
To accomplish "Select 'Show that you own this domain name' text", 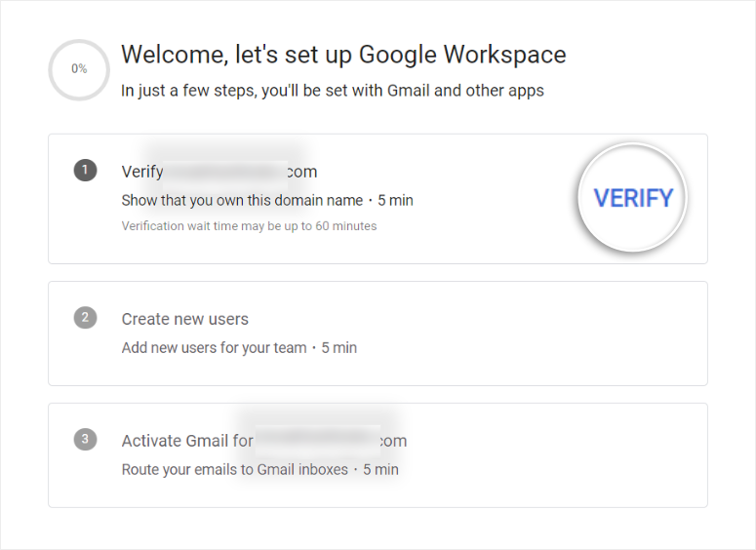I will coord(242,201).
